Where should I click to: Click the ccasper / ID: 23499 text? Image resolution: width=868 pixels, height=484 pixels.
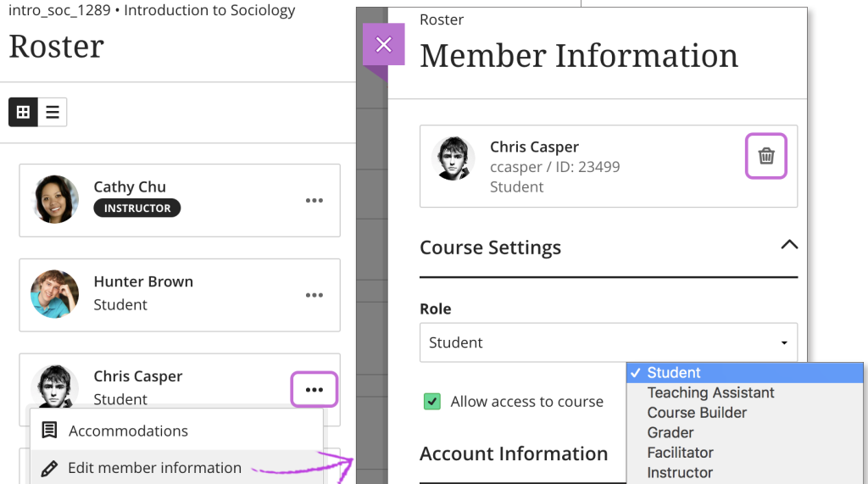554,167
